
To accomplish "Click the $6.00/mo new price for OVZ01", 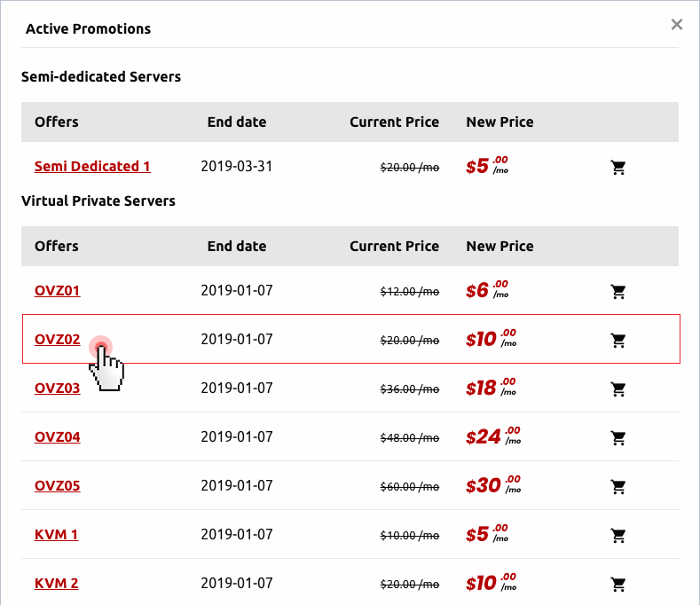I will [x=487, y=289].
